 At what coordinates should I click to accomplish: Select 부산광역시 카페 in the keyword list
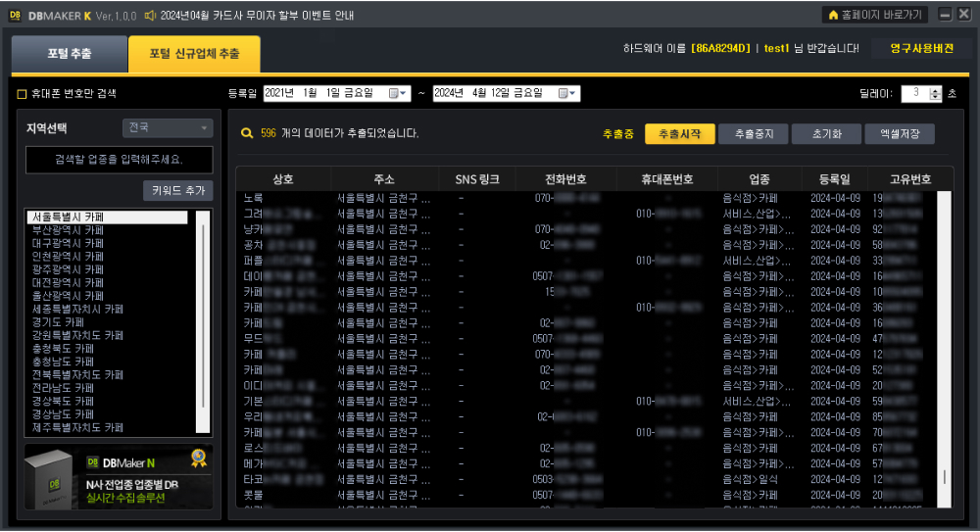coord(69,230)
